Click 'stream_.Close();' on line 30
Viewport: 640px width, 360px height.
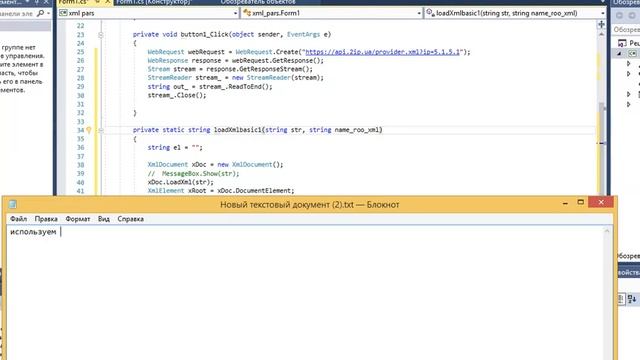coord(177,95)
